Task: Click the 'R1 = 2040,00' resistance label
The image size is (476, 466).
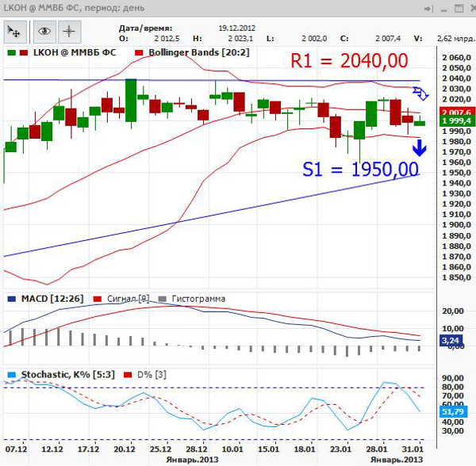Action: tap(349, 61)
